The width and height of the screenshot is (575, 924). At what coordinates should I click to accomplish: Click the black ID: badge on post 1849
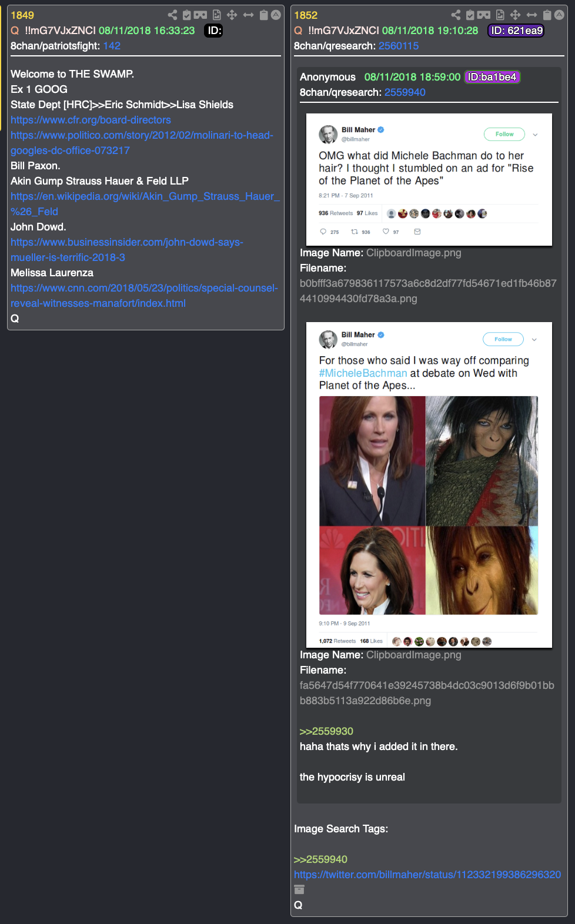coord(213,31)
